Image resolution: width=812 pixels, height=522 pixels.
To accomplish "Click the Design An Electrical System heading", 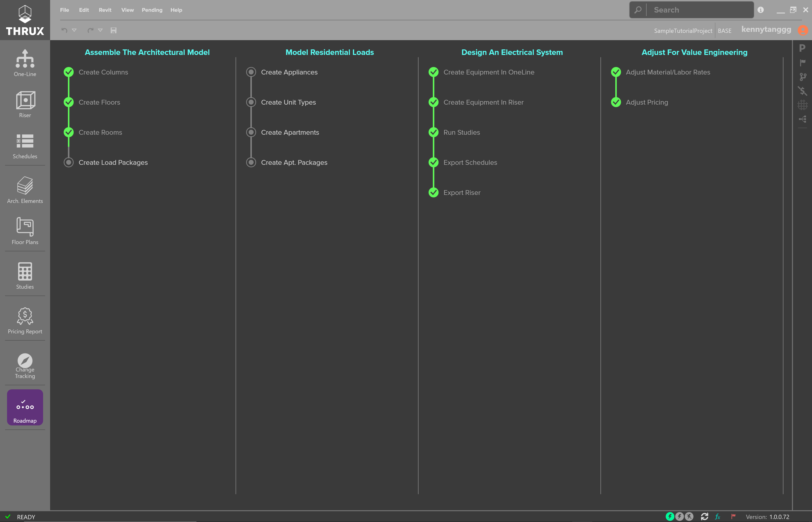I will pos(512,52).
